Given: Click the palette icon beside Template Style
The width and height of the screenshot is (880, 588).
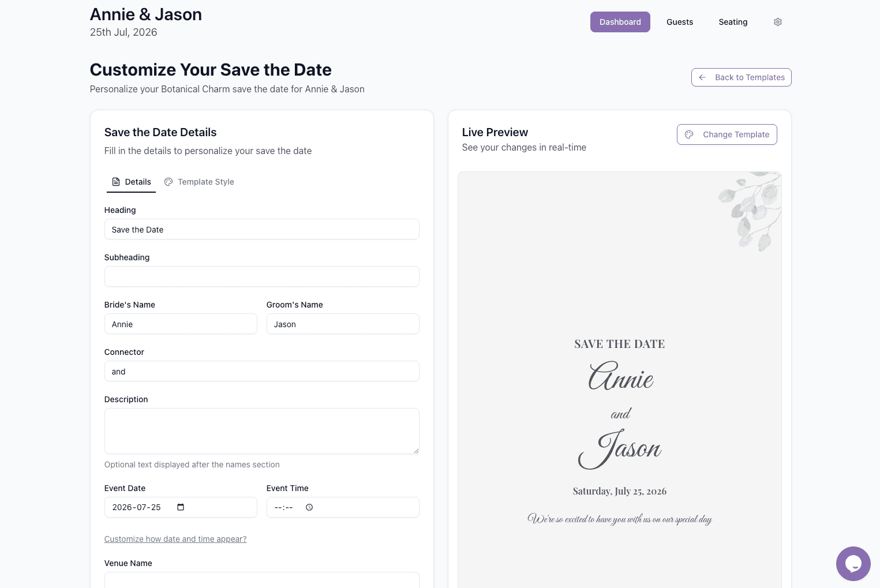Looking at the screenshot, I should click(x=168, y=181).
